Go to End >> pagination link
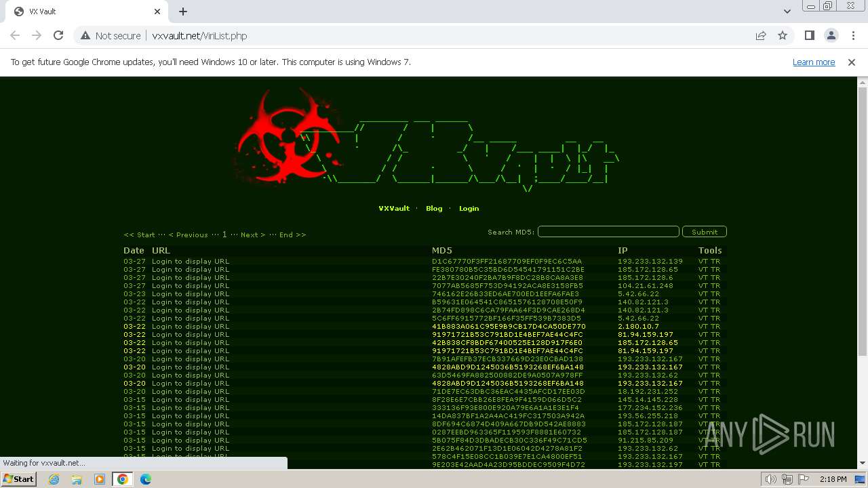The image size is (868, 488). (x=292, y=235)
